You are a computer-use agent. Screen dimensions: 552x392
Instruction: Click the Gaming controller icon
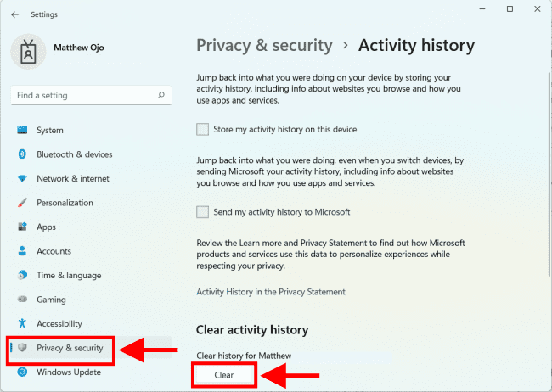click(22, 300)
